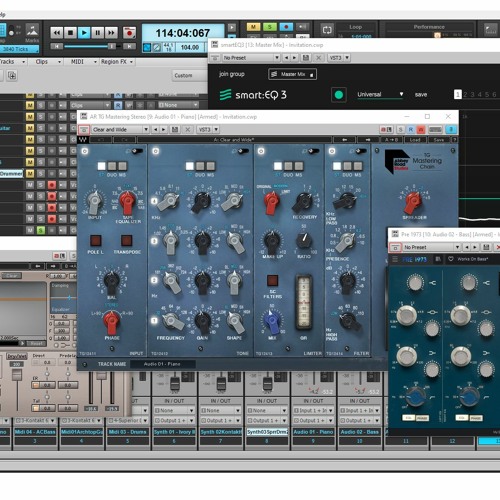Click the Rewind transport button

[x=57, y=33]
